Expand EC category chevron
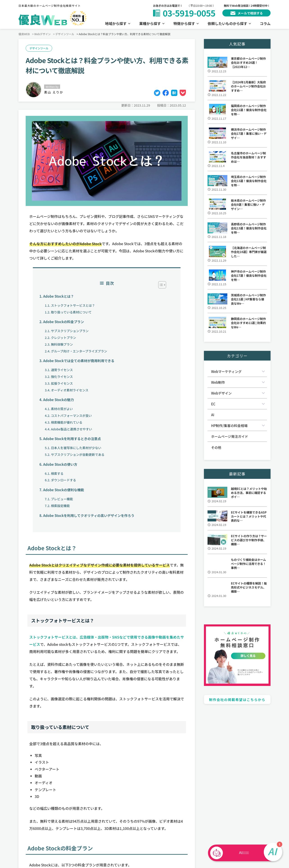The width and height of the screenshot is (289, 868). [x=263, y=404]
